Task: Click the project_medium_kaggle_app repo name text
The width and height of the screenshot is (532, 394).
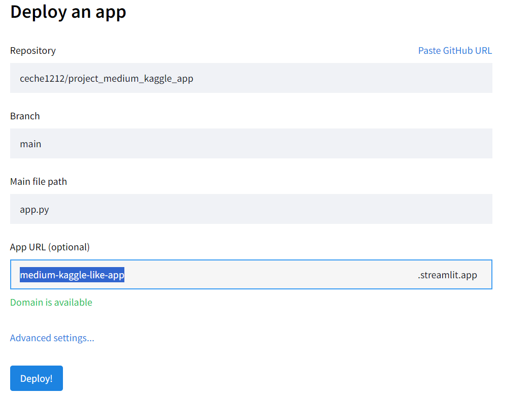Action: [x=131, y=79]
